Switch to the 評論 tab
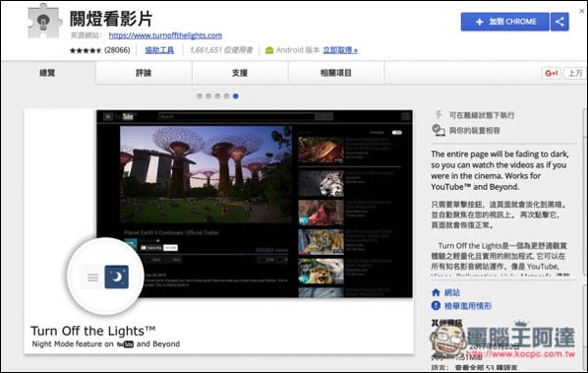The image size is (588, 373). pos(144,73)
